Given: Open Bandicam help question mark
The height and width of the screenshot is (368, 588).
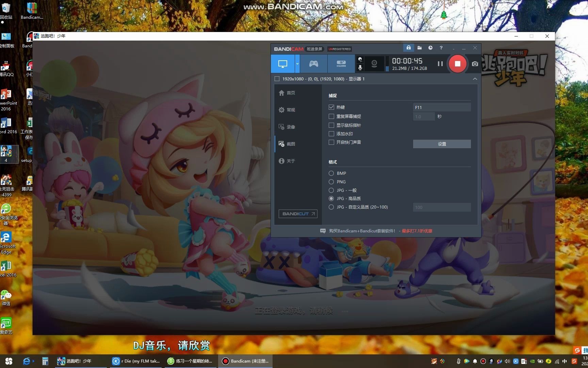Looking at the screenshot, I should 441,48.
